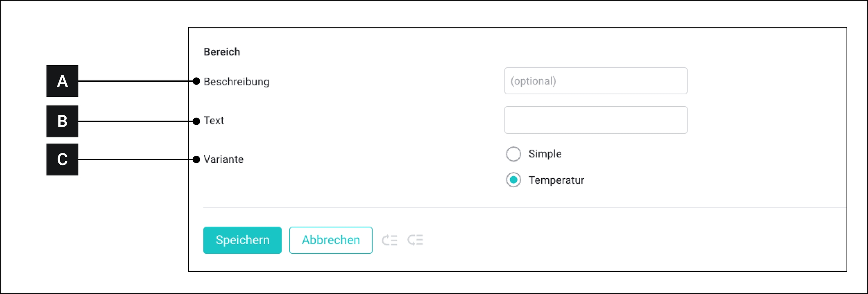
Task: Click the dot beside the Text label
Action: (196, 121)
